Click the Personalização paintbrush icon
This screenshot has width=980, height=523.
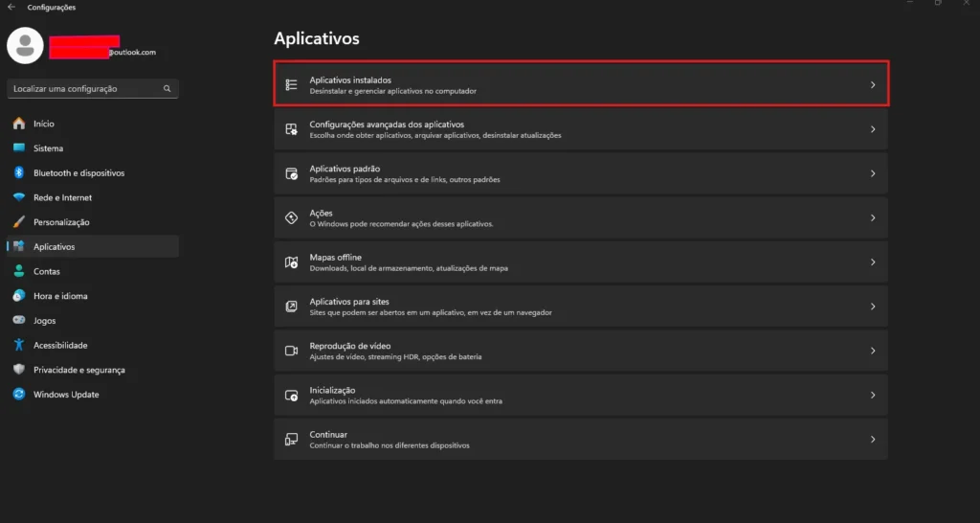19,222
